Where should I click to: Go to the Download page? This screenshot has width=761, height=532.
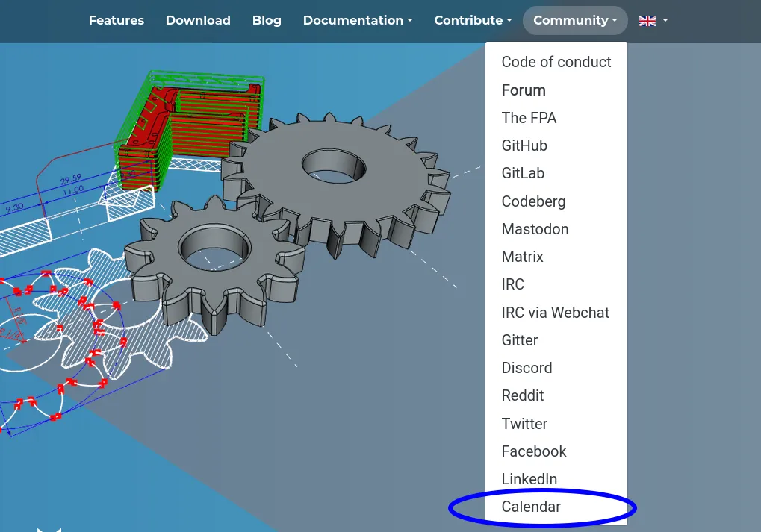pyautogui.click(x=198, y=20)
